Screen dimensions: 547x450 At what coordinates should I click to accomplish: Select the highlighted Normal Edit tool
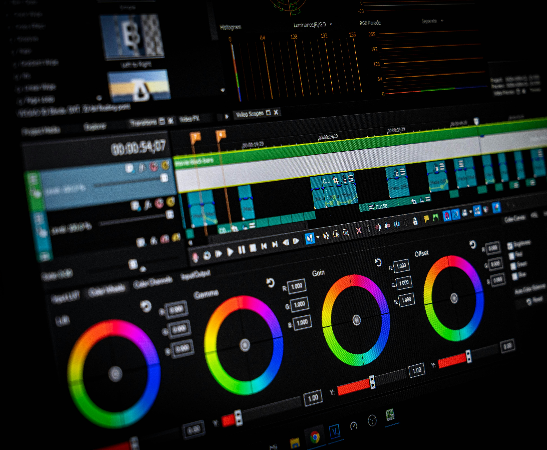pos(309,238)
